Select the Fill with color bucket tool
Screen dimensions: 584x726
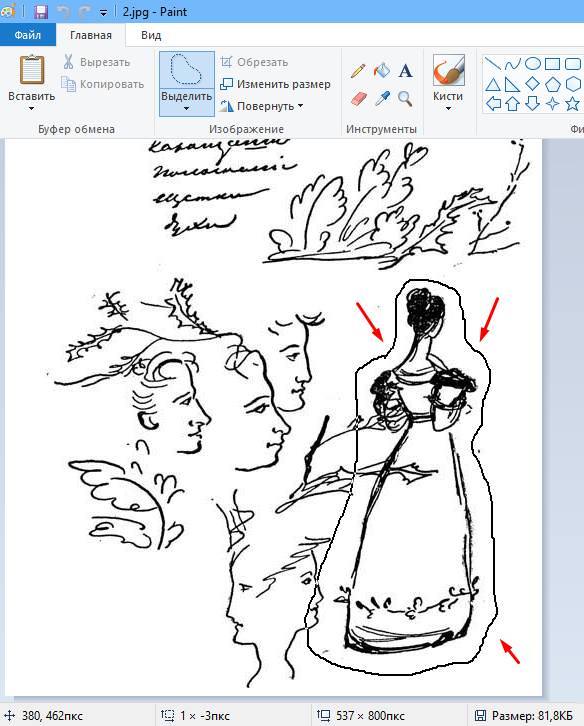point(382,71)
